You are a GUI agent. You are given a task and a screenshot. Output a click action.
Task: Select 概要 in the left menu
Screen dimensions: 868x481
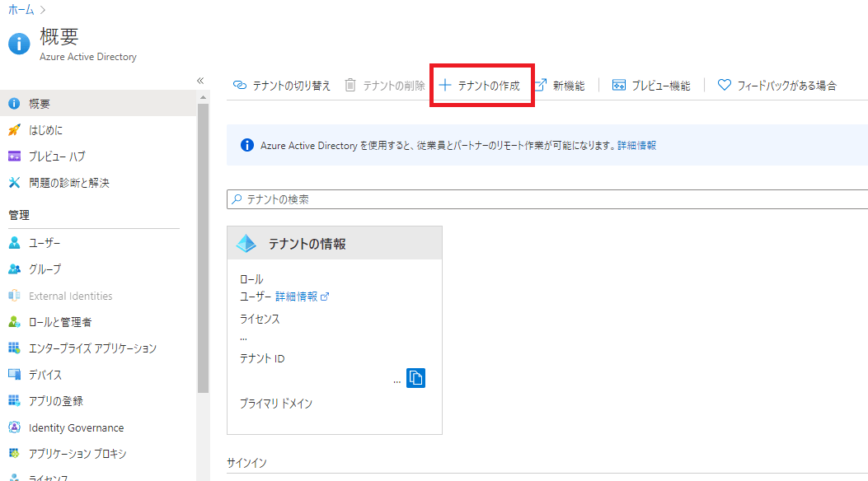98,104
